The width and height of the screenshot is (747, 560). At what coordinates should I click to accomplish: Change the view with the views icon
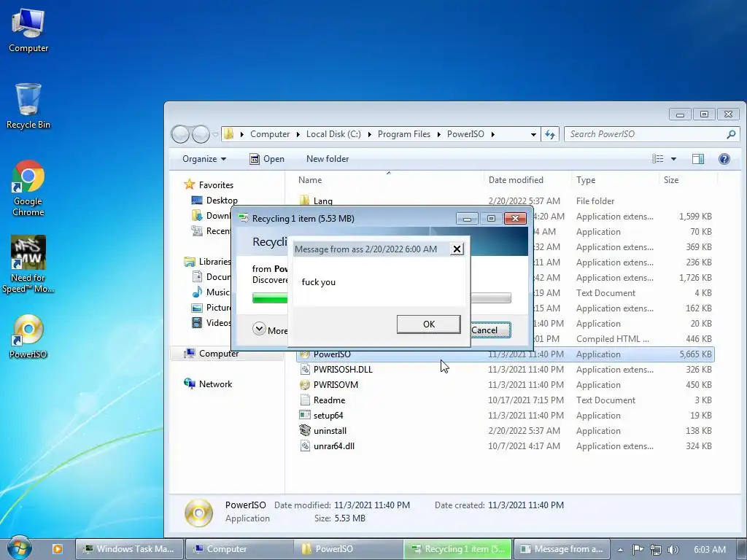click(658, 159)
